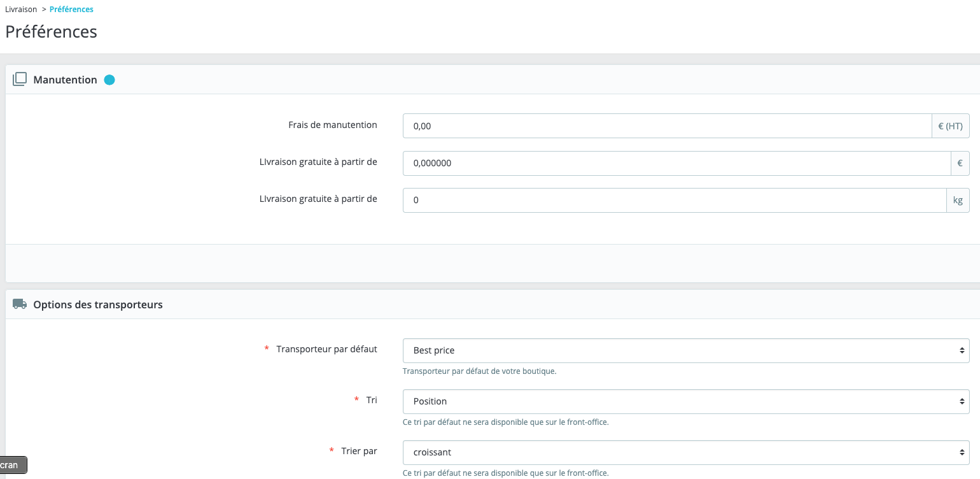Expand the Tri dropdown showing Position
This screenshot has height=479, width=980.
685,401
